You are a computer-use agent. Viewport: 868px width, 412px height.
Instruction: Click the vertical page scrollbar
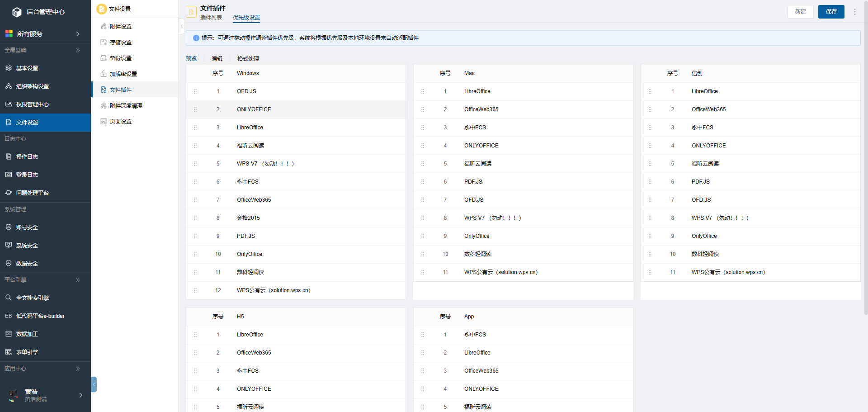click(x=865, y=158)
